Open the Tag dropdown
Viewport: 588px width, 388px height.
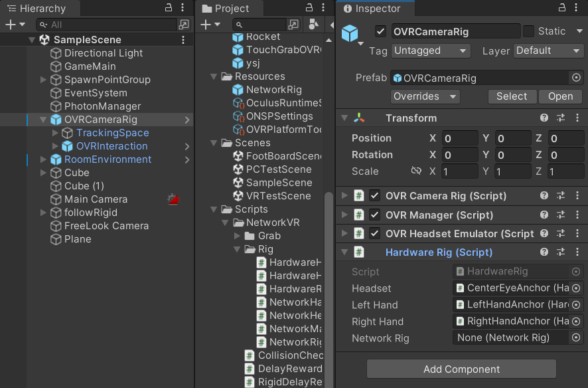tap(431, 50)
